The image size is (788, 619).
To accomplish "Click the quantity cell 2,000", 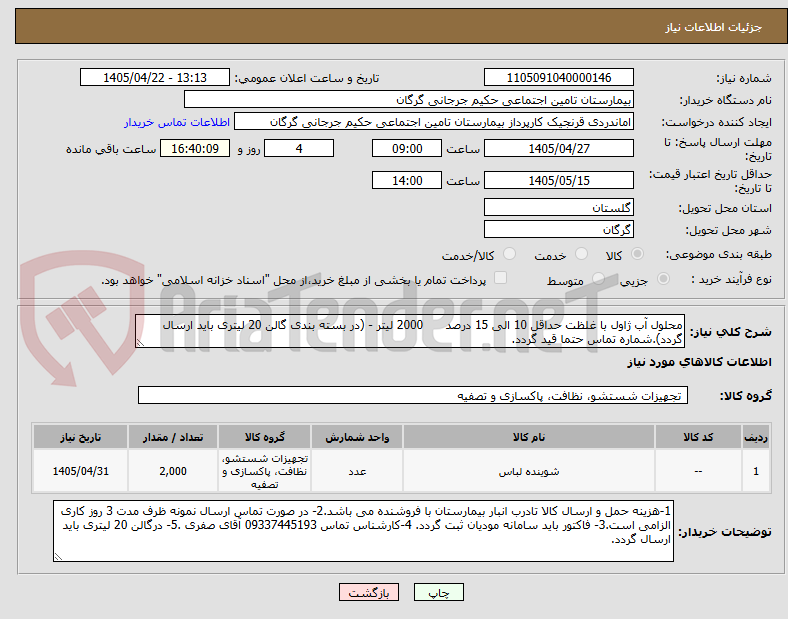I will [173, 471].
